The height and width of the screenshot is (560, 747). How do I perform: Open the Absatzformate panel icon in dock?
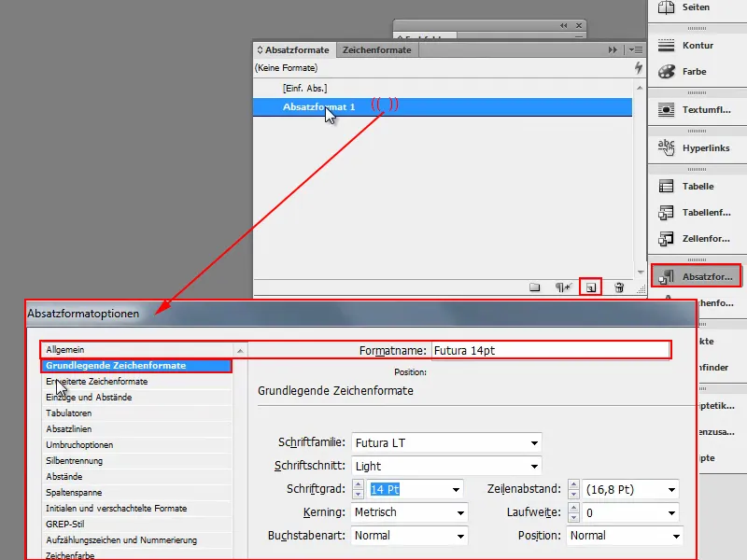point(666,276)
